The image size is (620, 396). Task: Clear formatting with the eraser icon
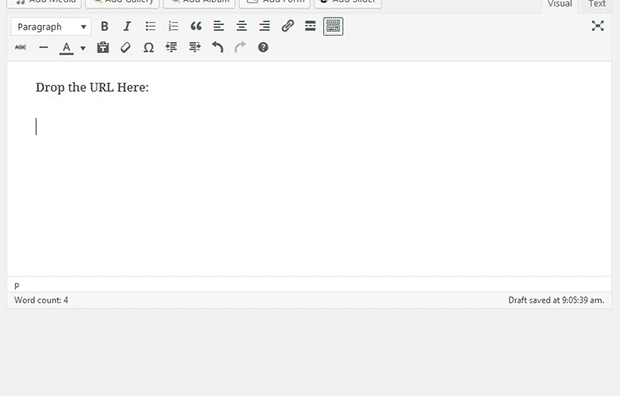point(126,47)
